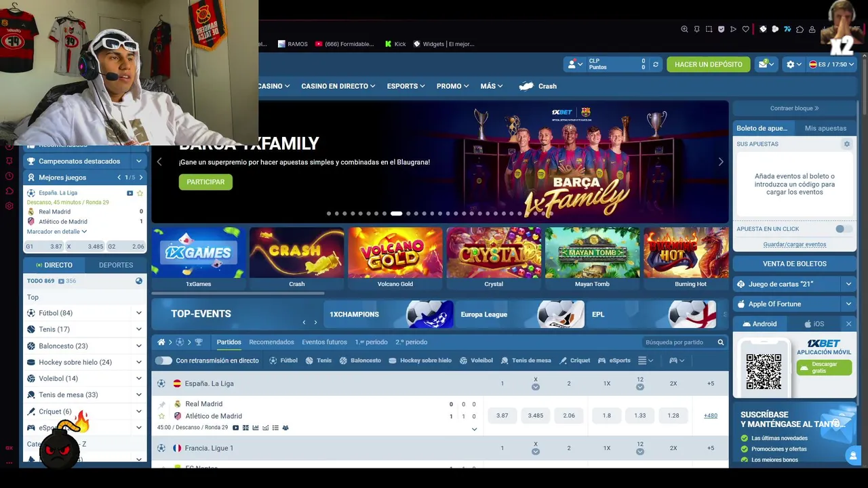Open the browser extensions puzzle icon
868x488 pixels.
click(800, 29)
